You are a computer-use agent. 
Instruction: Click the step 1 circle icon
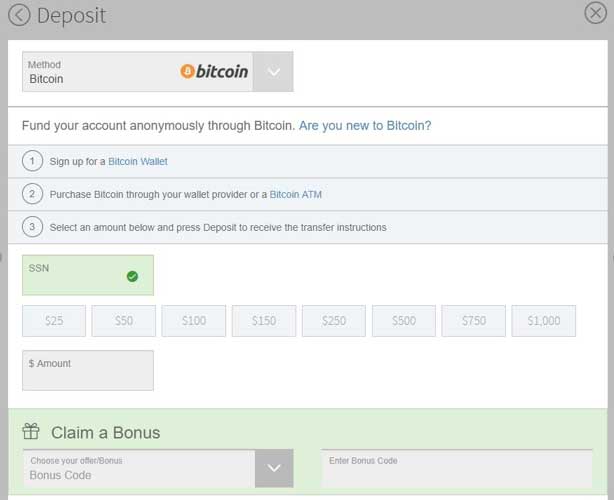[33, 161]
